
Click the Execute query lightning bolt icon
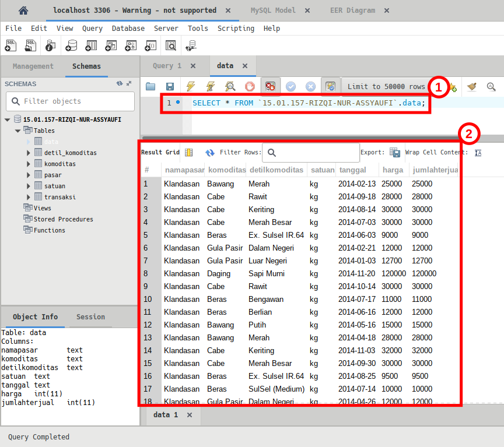pyautogui.click(x=191, y=86)
